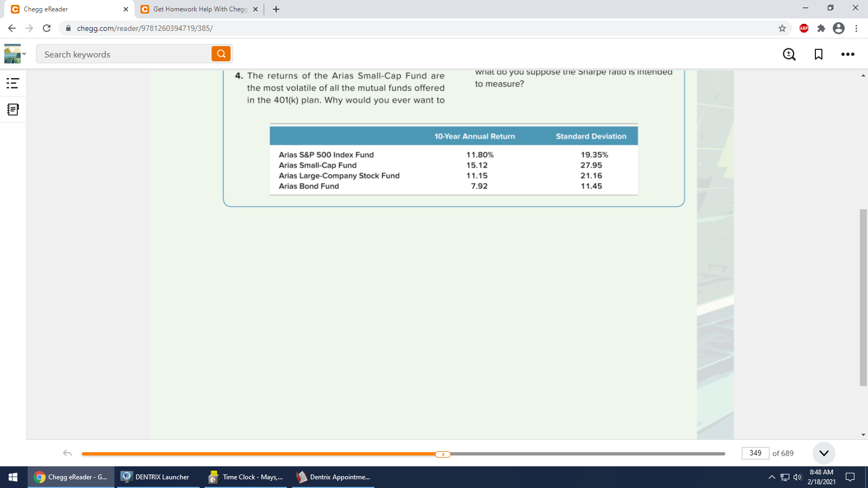Click the Arias Bond Fund row label

(309, 186)
